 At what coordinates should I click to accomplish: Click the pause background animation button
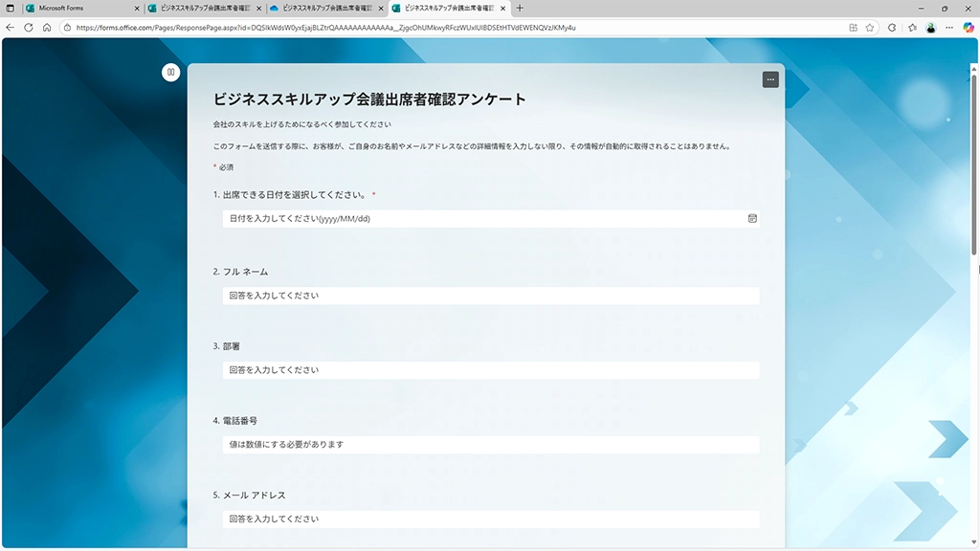pos(170,72)
